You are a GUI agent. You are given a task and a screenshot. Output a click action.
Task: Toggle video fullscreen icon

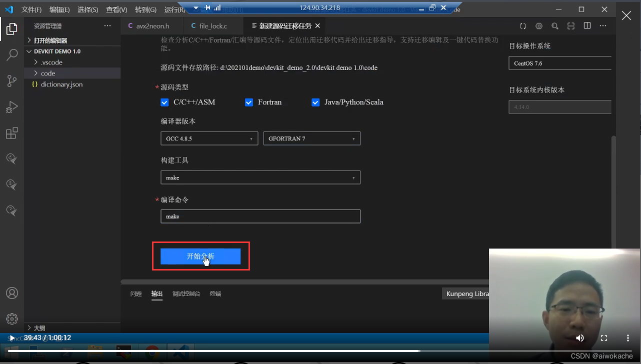click(603, 338)
